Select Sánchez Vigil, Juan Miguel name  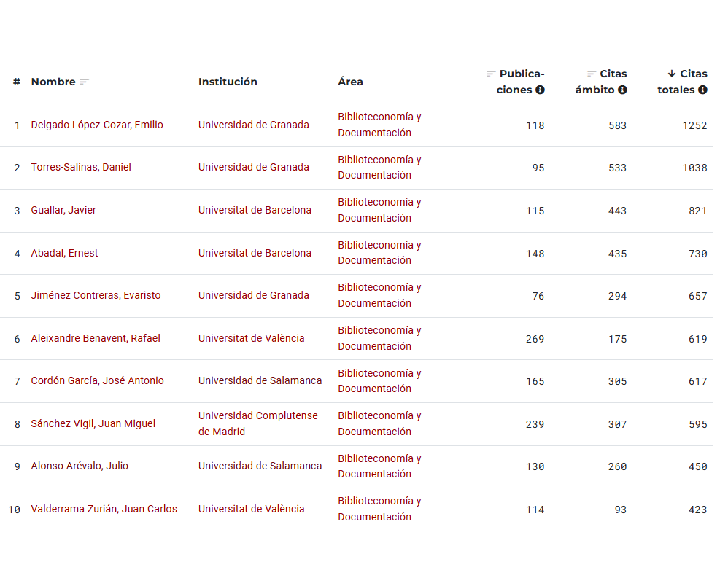click(93, 423)
